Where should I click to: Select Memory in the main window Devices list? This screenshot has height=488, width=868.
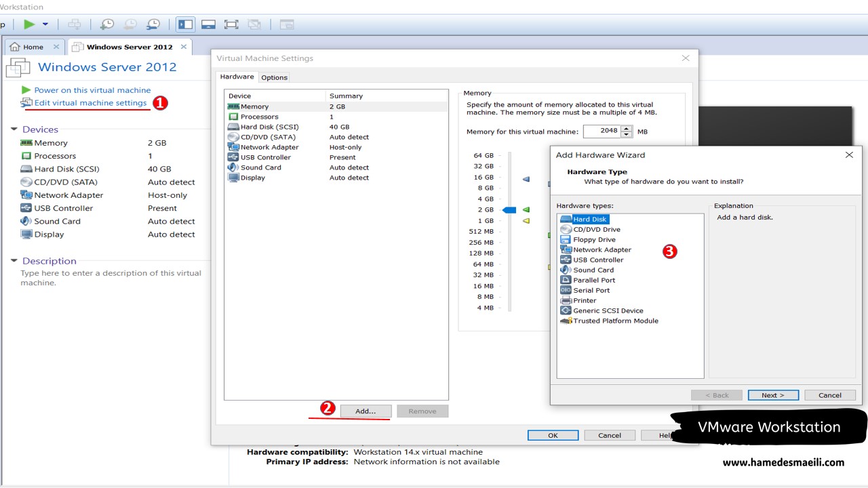[x=51, y=143]
